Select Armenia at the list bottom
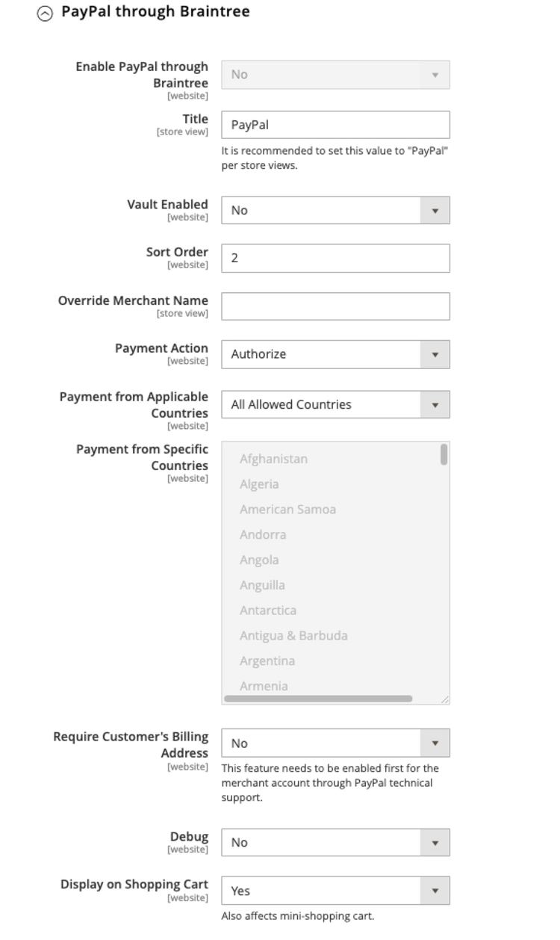 (x=261, y=686)
